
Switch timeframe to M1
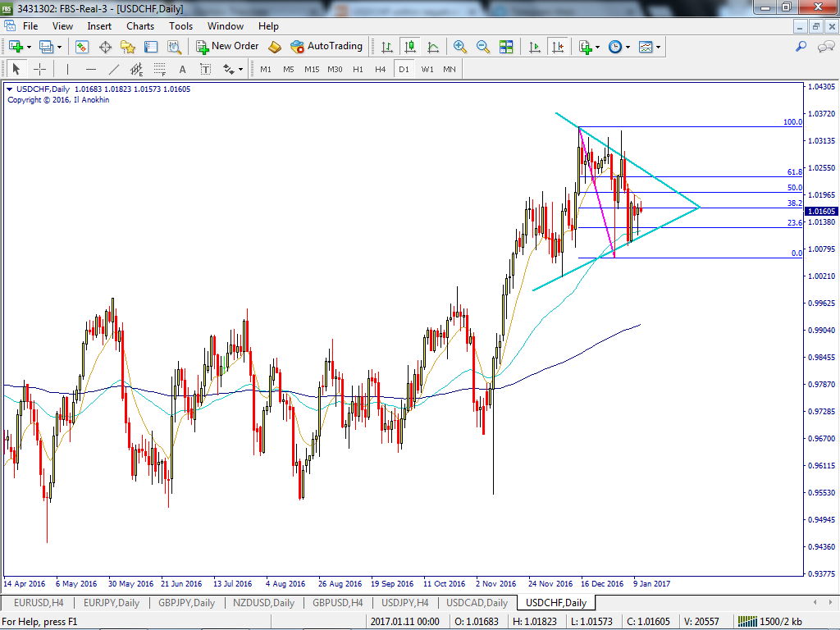(x=266, y=69)
